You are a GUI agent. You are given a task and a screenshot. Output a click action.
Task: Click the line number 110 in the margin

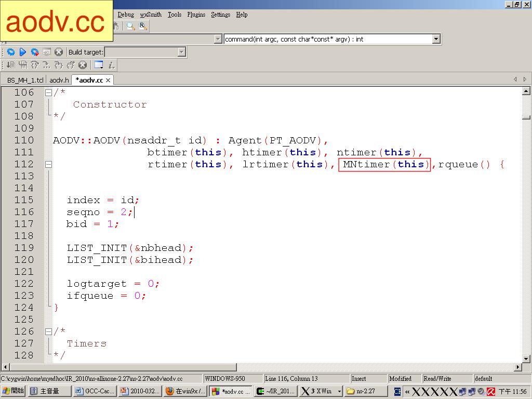pyautogui.click(x=24, y=140)
